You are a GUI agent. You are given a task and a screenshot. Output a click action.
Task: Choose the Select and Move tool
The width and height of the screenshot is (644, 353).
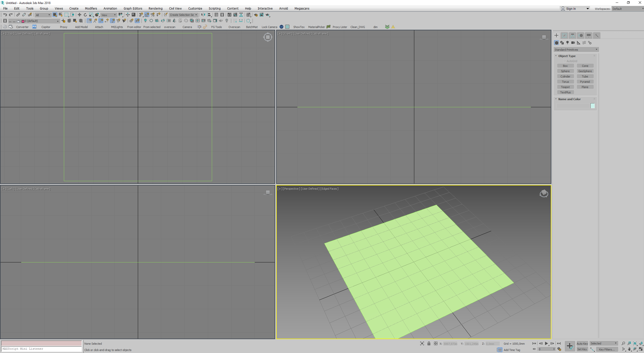pos(79,15)
